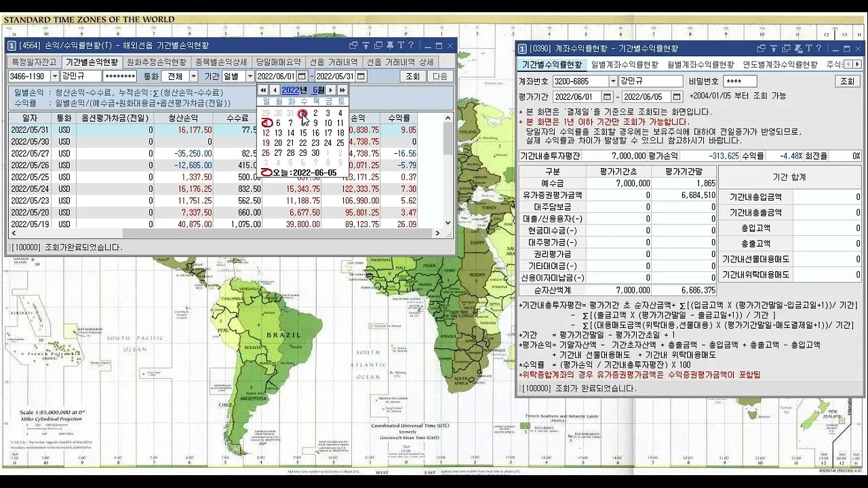The image size is (868, 488).
Task: Switch to 연도별계좌수익률현황 tab
Action: (780, 64)
